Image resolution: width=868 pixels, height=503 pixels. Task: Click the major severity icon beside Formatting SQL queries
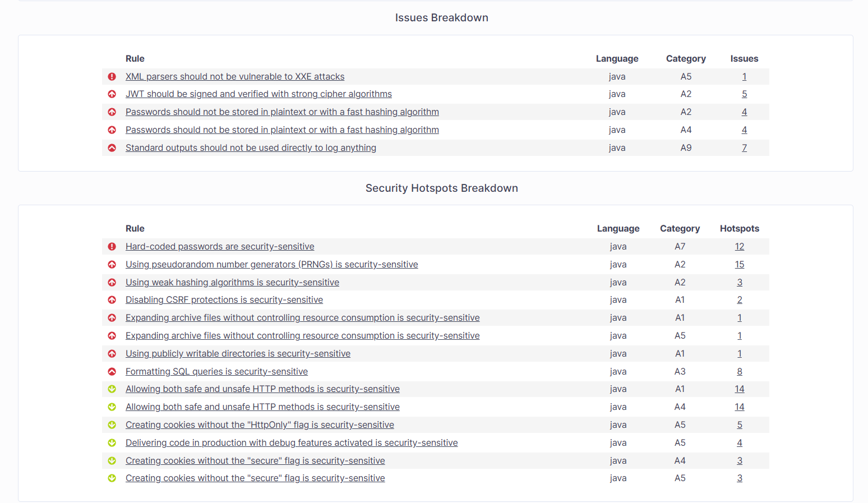point(112,372)
